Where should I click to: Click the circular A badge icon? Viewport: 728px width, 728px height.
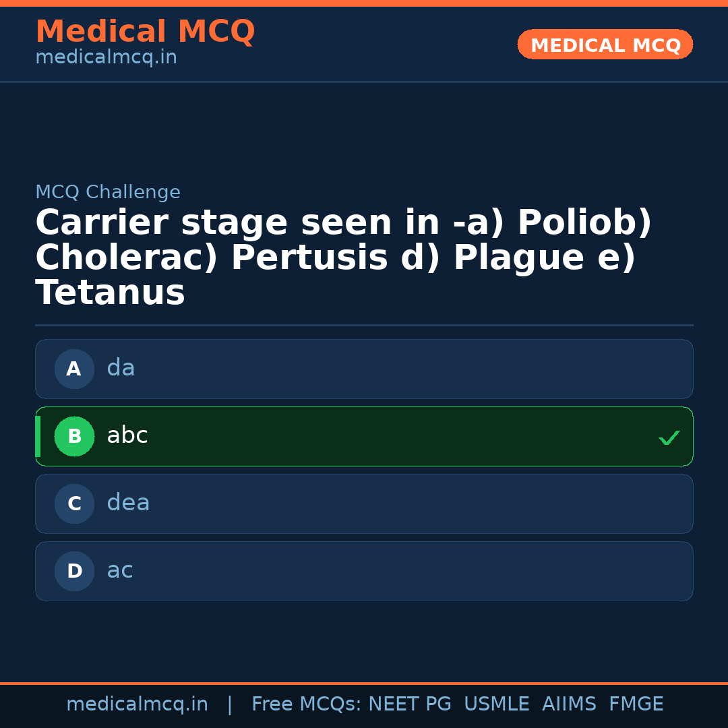click(74, 369)
